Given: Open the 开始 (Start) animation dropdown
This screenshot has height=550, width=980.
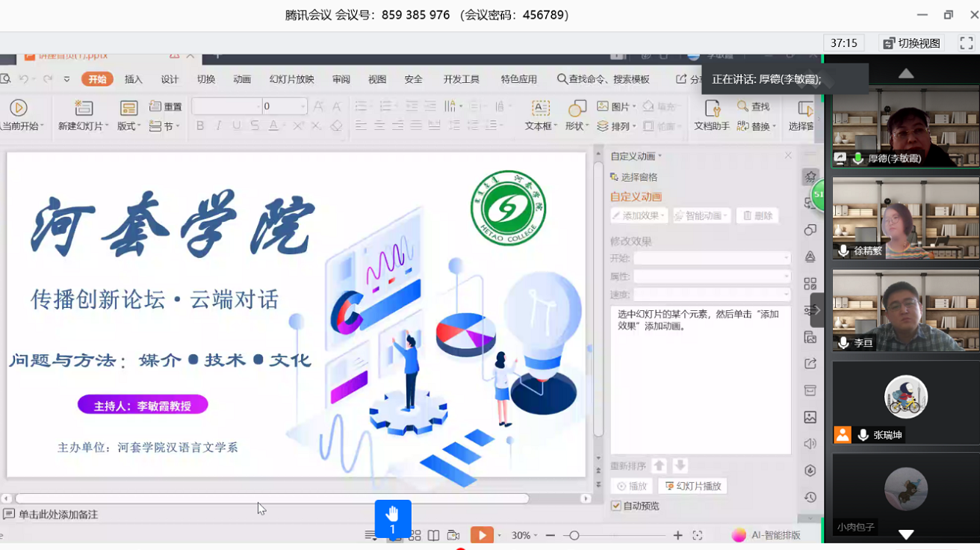Looking at the screenshot, I should click(712, 258).
